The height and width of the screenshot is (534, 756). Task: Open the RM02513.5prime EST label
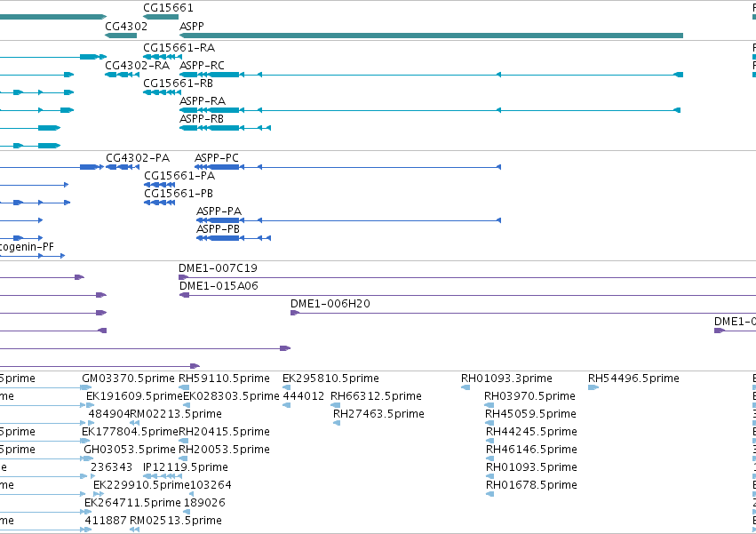tap(176, 521)
